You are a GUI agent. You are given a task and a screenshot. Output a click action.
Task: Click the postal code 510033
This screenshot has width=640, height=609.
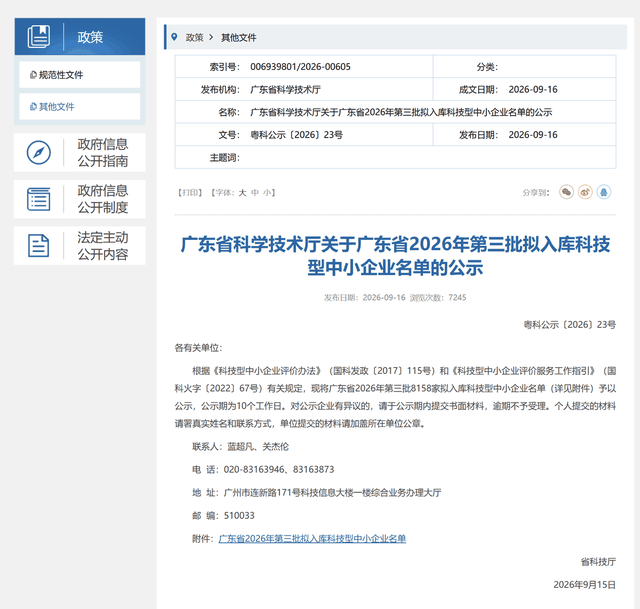239,516
